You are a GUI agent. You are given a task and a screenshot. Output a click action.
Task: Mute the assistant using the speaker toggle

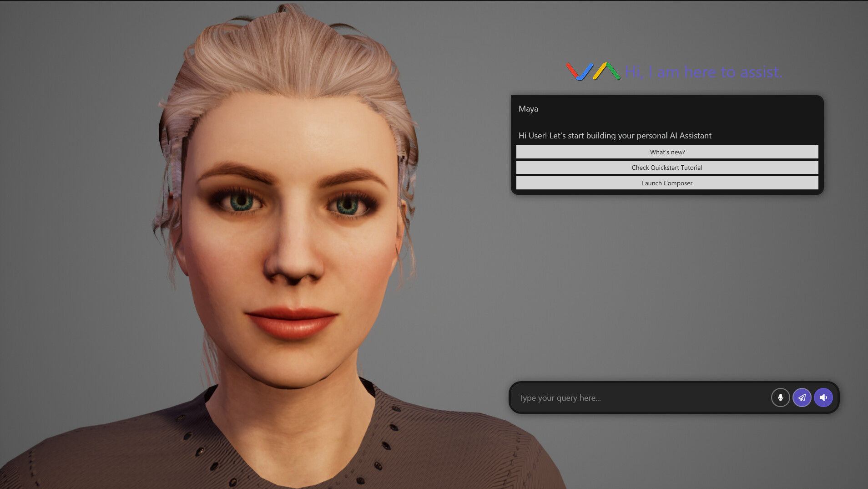click(823, 397)
